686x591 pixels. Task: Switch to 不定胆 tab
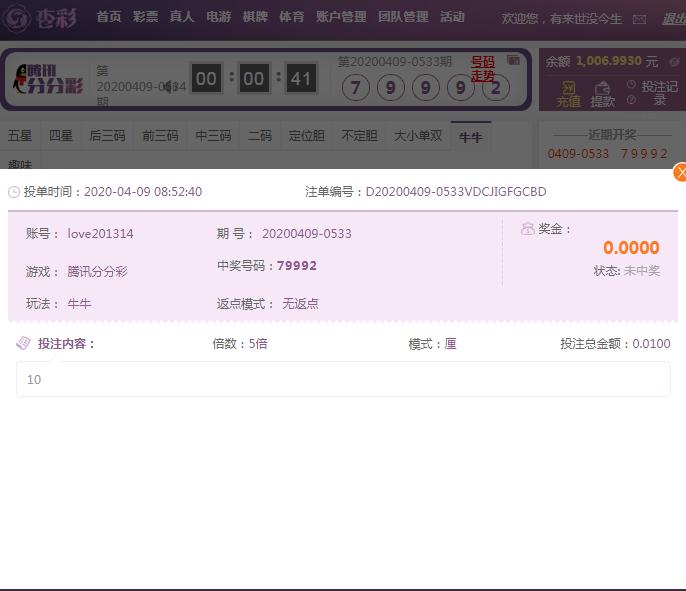pos(360,136)
